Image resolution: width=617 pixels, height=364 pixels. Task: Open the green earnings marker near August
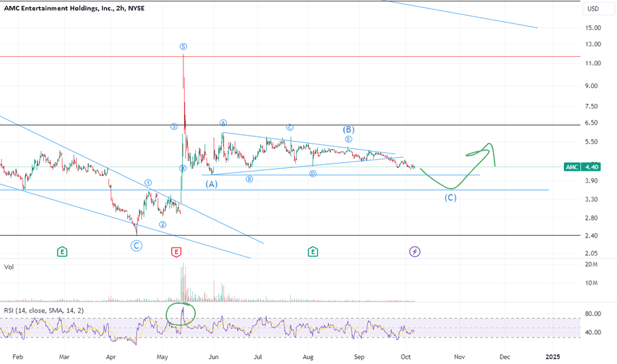pyautogui.click(x=313, y=251)
